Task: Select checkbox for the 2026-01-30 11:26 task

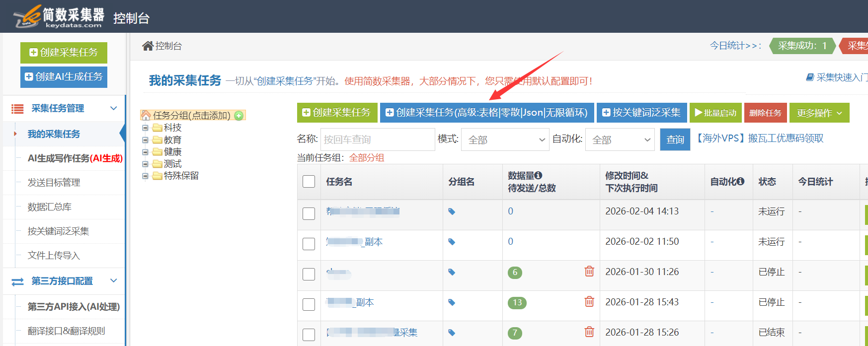Action: [x=309, y=274]
